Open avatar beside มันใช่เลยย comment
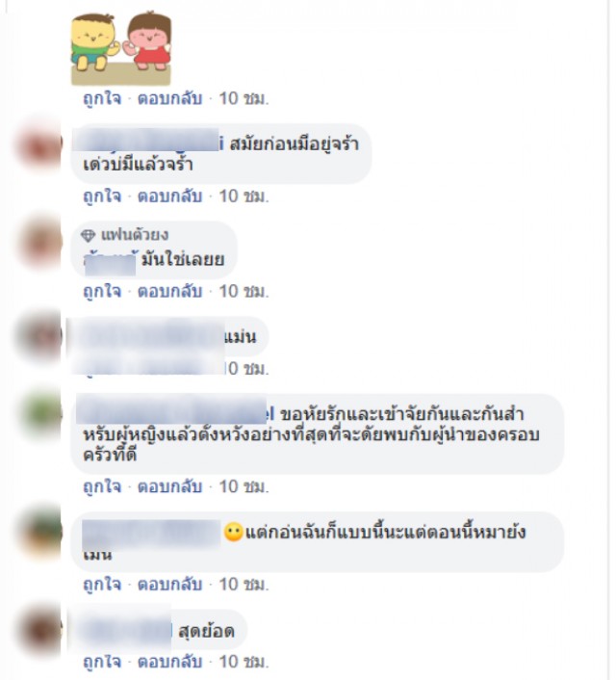Image resolution: width=616 pixels, height=680 pixels. pos(38,241)
